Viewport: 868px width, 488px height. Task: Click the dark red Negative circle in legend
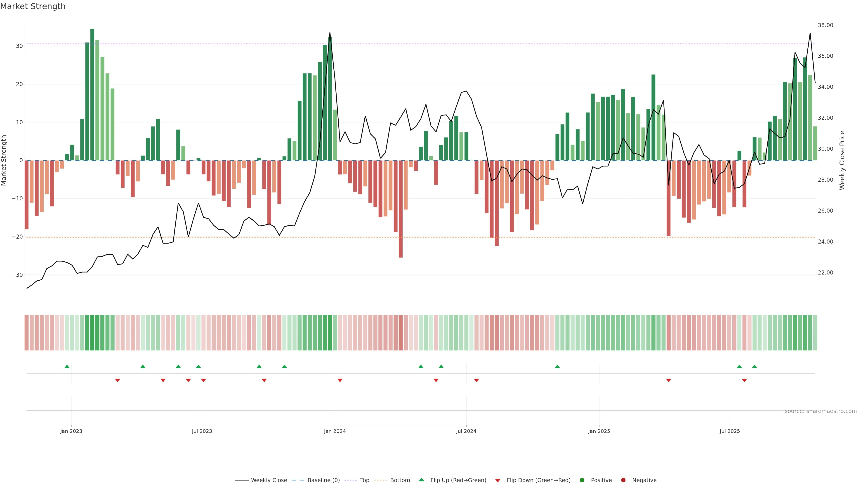[x=623, y=480]
